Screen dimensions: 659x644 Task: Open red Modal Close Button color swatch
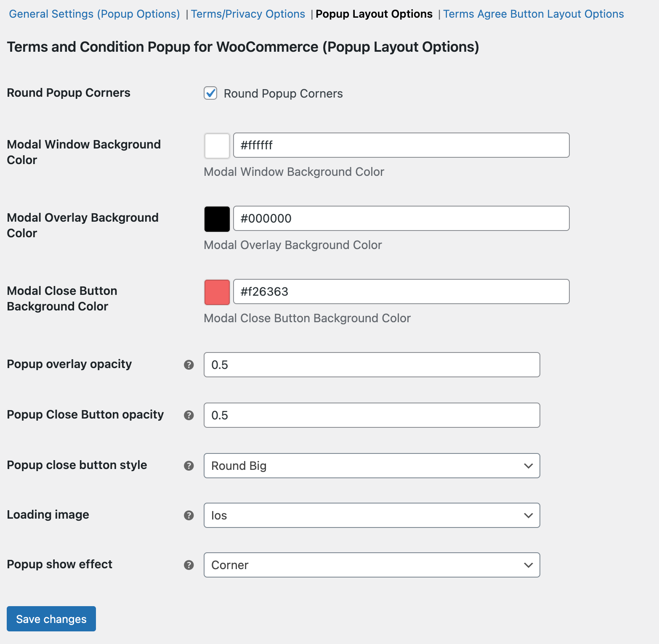[x=217, y=292]
